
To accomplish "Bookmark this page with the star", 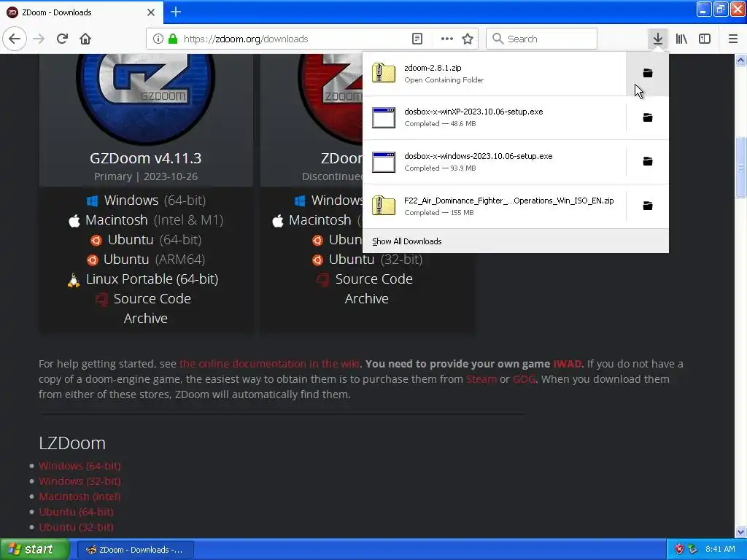I will click(468, 39).
